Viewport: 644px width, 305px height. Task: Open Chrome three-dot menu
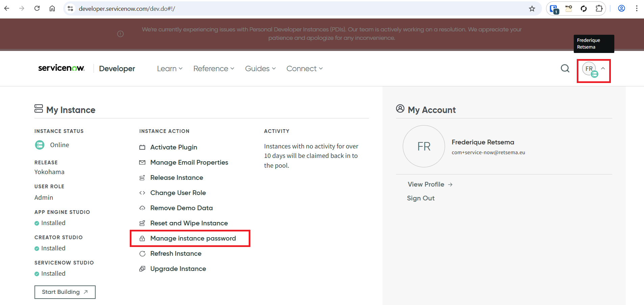637,8
